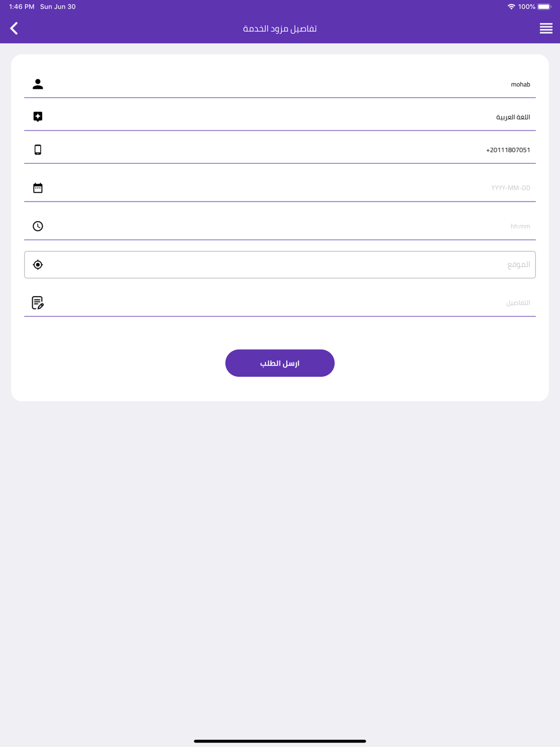
Task: Select the mohab name field
Action: point(280,85)
